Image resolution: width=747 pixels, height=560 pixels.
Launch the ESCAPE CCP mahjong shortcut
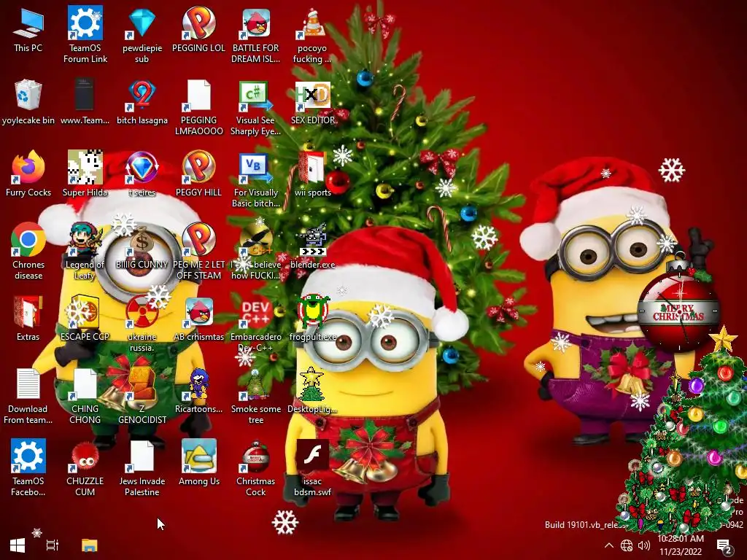85,318
